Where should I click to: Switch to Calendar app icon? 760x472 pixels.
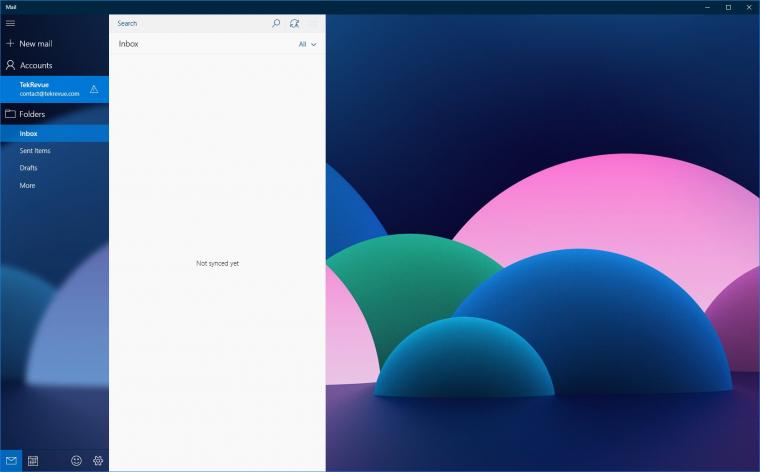33,460
